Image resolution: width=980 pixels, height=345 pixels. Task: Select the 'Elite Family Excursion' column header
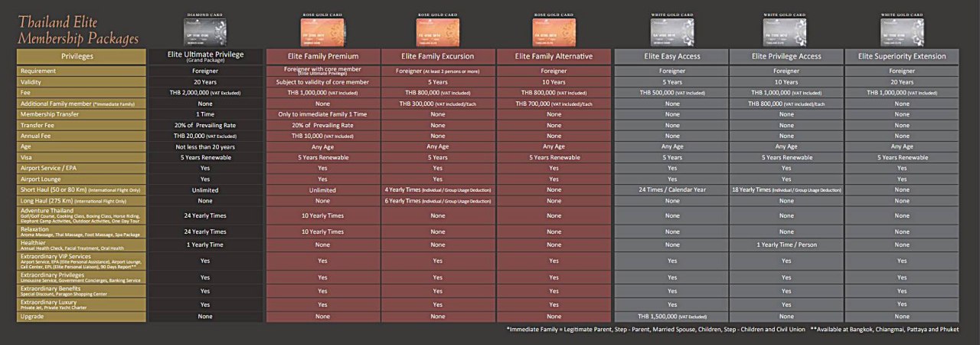[437, 56]
